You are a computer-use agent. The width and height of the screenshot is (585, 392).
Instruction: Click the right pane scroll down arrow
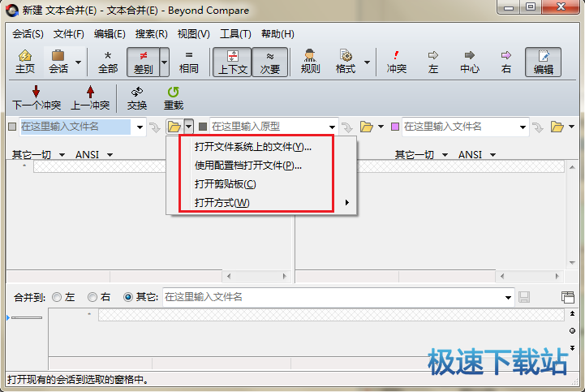(572, 263)
